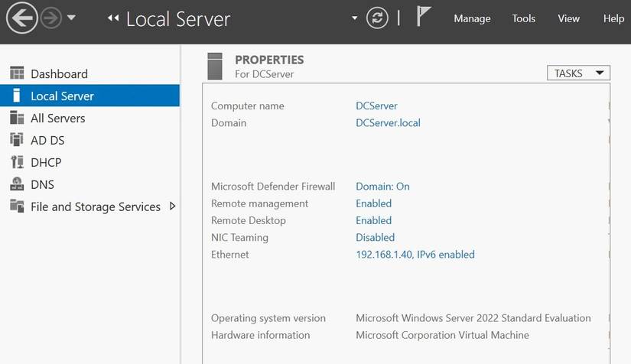Click Enabled link for Remote management
The width and height of the screenshot is (631, 364).
373,203
